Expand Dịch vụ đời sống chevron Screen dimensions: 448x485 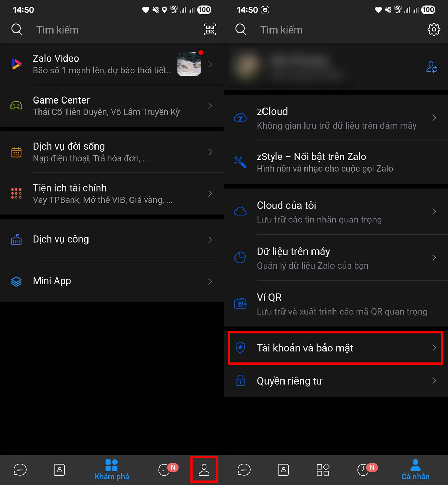click(x=210, y=152)
